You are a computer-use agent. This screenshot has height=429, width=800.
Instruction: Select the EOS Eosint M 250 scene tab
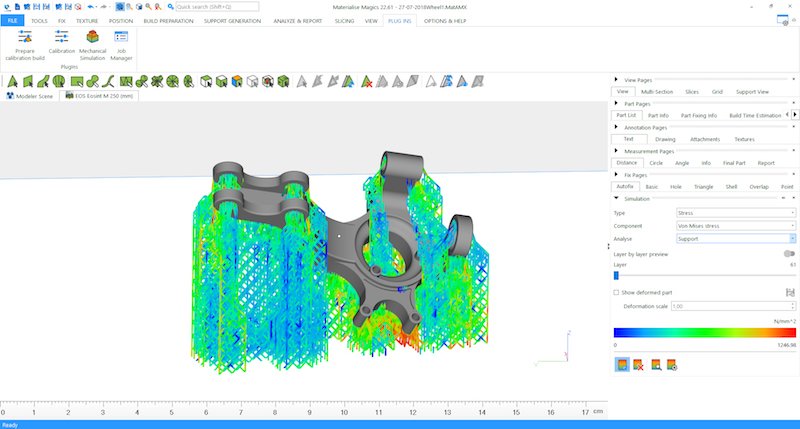(x=99, y=96)
